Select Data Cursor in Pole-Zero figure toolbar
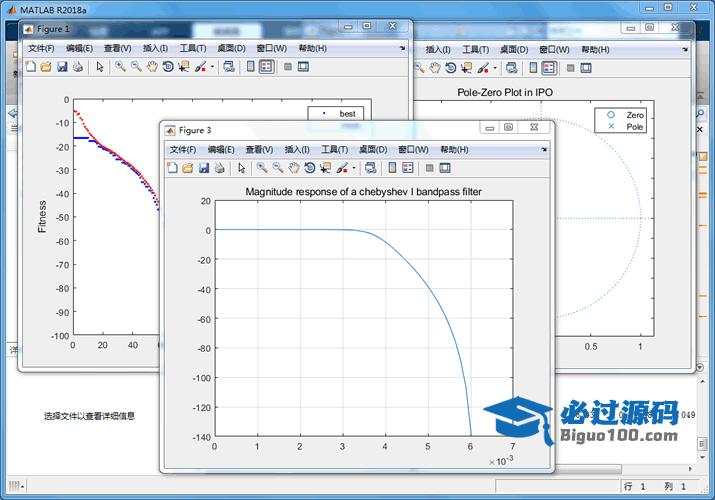This screenshot has height=500, width=715. coord(466,68)
